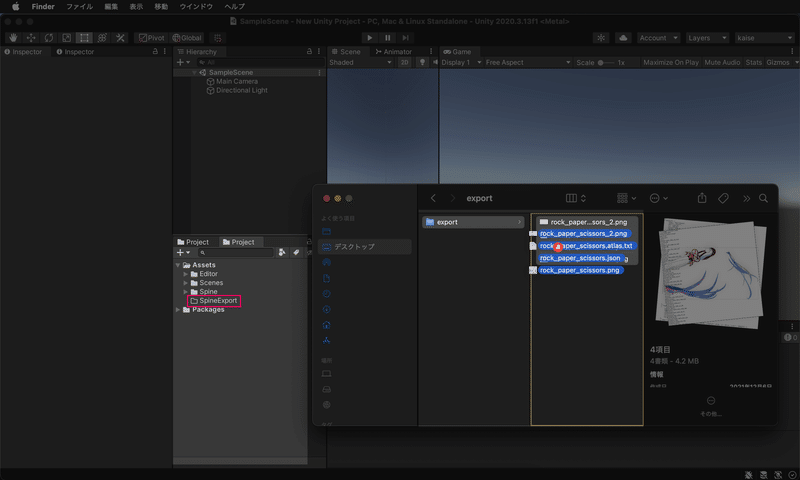Viewport: 800px width, 480px height.
Task: Click Finder tag icon
Action: (x=723, y=198)
